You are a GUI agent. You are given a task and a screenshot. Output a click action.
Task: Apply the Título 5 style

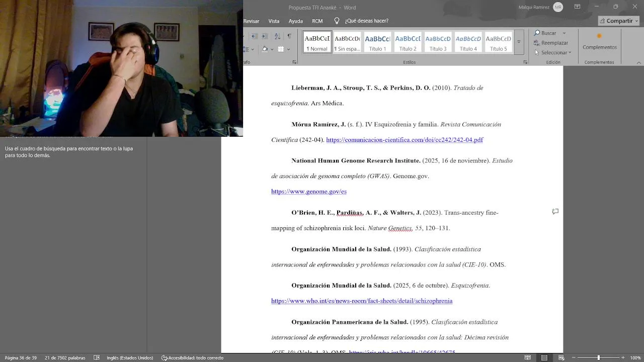coord(498,42)
